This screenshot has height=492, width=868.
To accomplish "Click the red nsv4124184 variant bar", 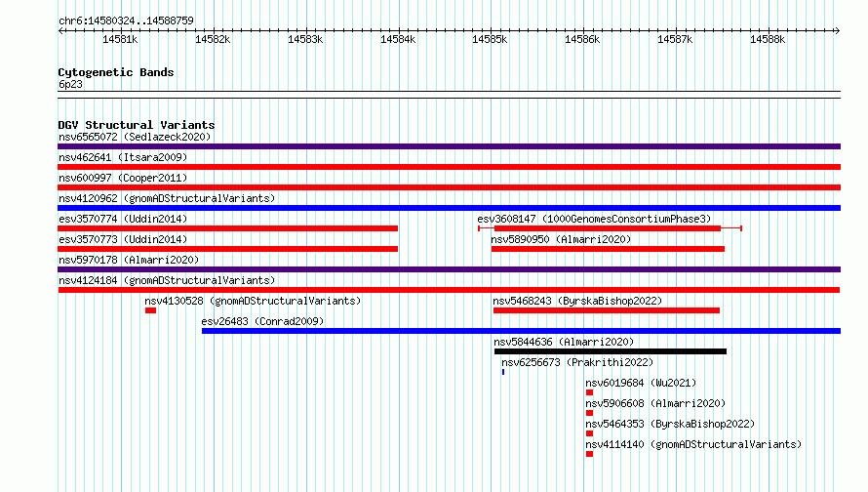I will tap(449, 290).
